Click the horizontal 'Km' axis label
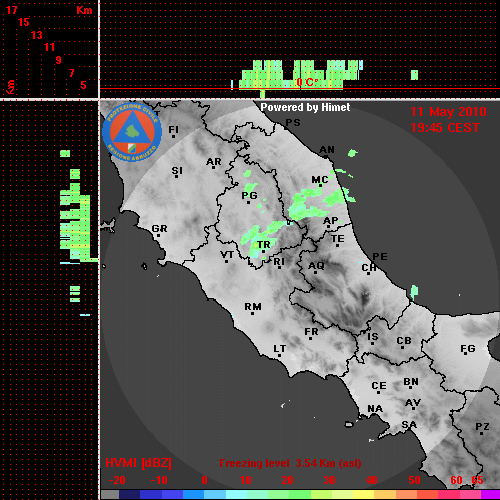This screenshot has width=500, height=500. point(84,10)
